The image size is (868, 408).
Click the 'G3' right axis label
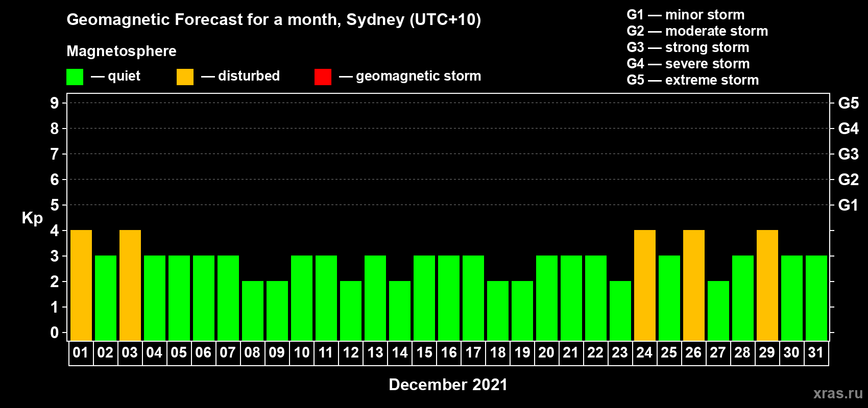(x=849, y=154)
